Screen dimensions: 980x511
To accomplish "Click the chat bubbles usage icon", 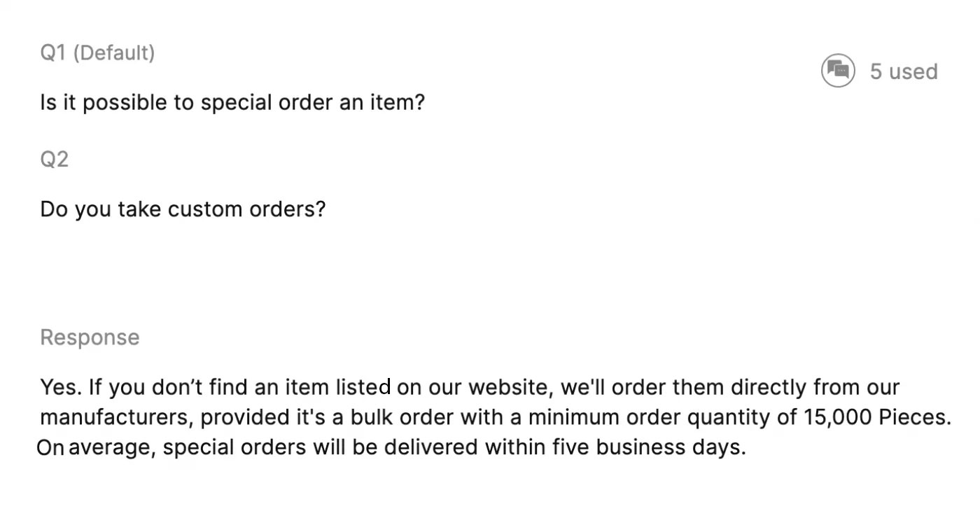I will point(838,71).
